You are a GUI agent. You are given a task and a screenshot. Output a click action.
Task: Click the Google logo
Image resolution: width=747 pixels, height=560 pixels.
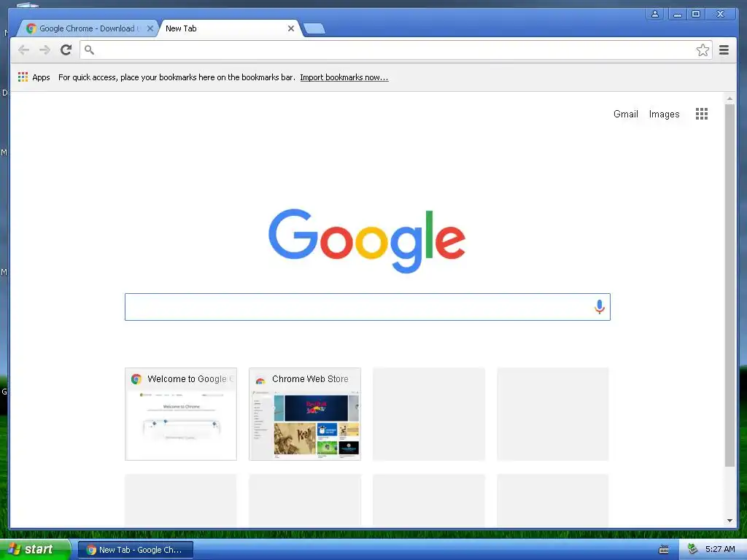[367, 241]
